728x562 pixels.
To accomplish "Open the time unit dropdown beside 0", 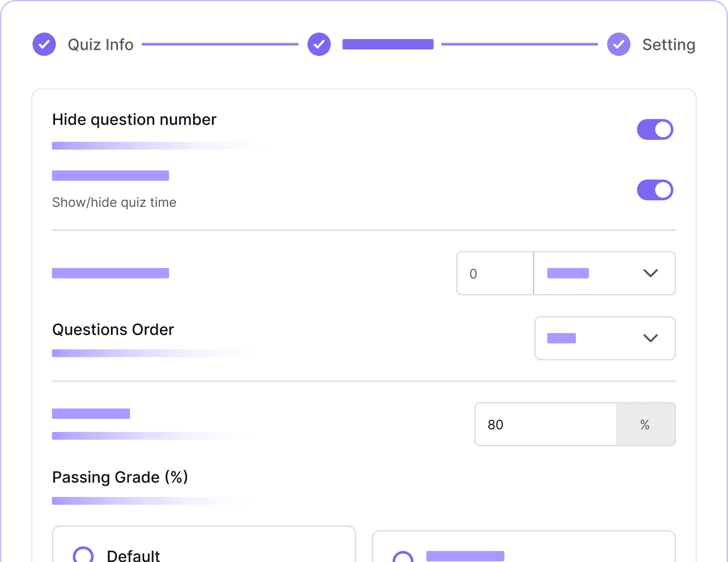I will pyautogui.click(x=604, y=273).
